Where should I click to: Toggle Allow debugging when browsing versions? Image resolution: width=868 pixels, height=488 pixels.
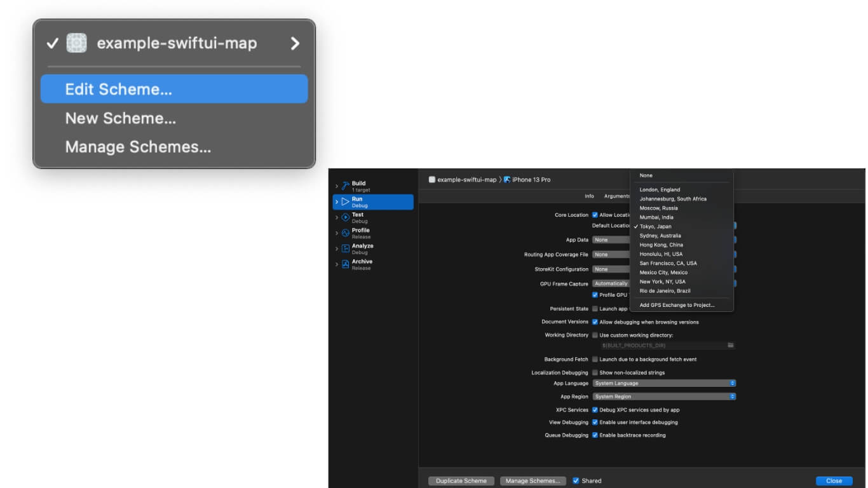595,322
